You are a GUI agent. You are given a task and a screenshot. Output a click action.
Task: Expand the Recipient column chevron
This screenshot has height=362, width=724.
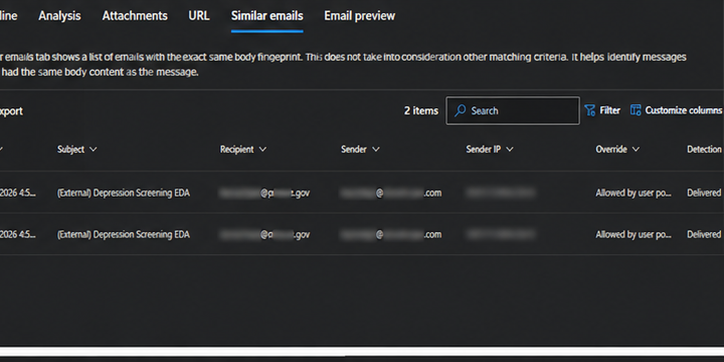(263, 150)
